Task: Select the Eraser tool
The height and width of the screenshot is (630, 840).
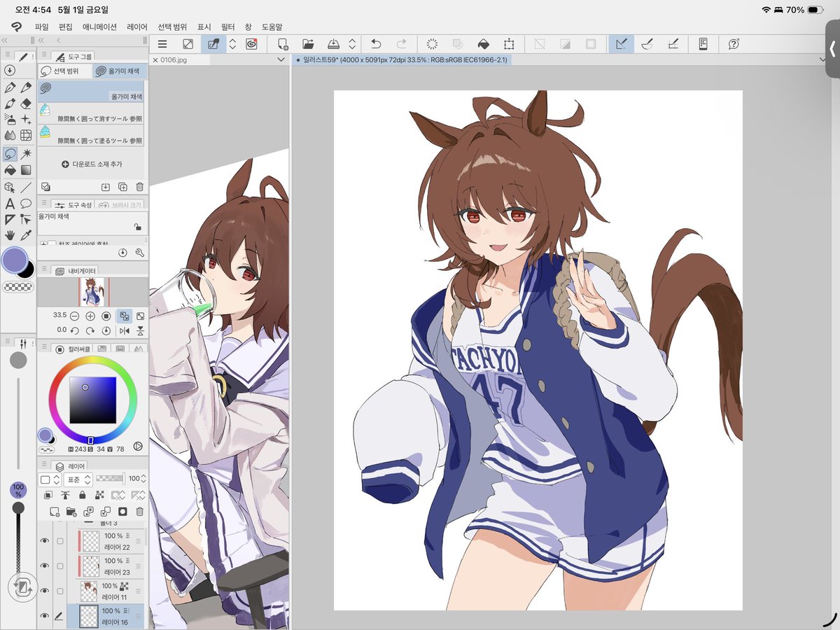Action: [x=26, y=104]
